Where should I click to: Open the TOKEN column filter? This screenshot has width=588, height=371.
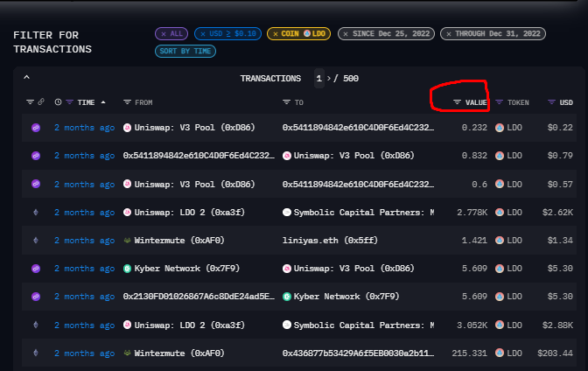tap(499, 102)
